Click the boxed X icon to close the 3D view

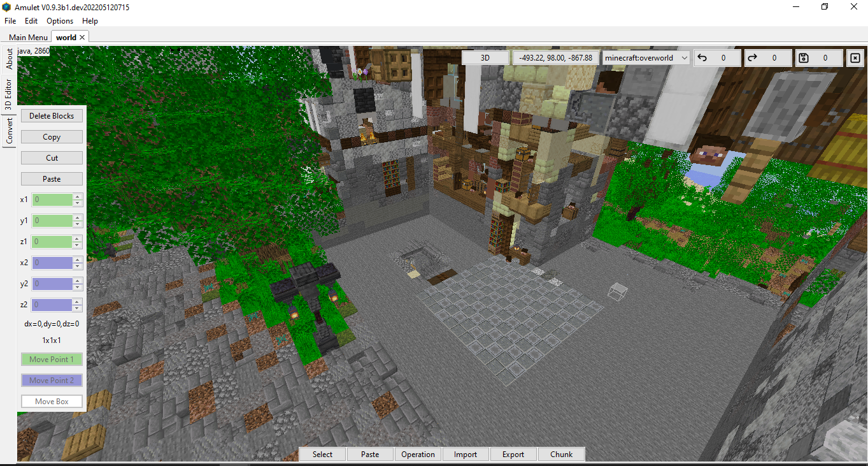(x=855, y=57)
